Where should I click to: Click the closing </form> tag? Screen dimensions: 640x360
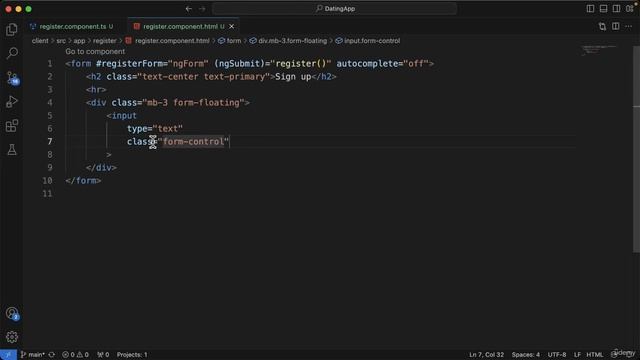click(x=83, y=180)
